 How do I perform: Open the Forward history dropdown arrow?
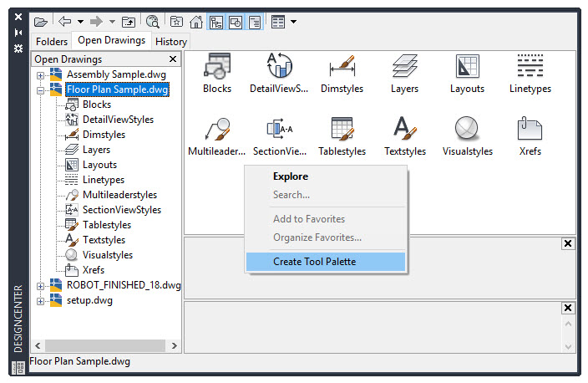coord(112,22)
